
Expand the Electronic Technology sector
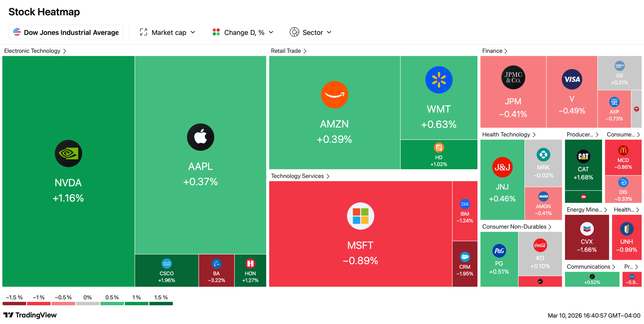(x=35, y=51)
